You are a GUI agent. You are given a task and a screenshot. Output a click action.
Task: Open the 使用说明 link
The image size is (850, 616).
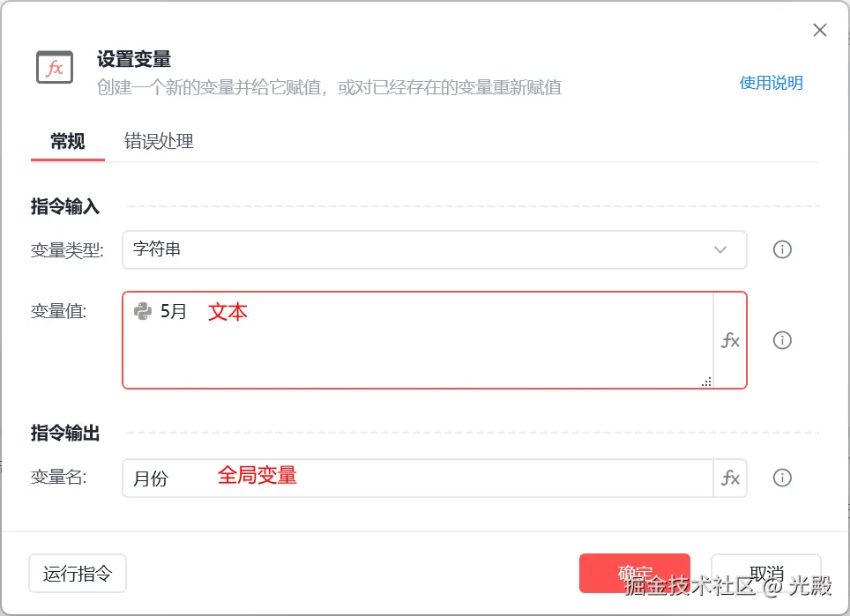pyautogui.click(x=771, y=83)
